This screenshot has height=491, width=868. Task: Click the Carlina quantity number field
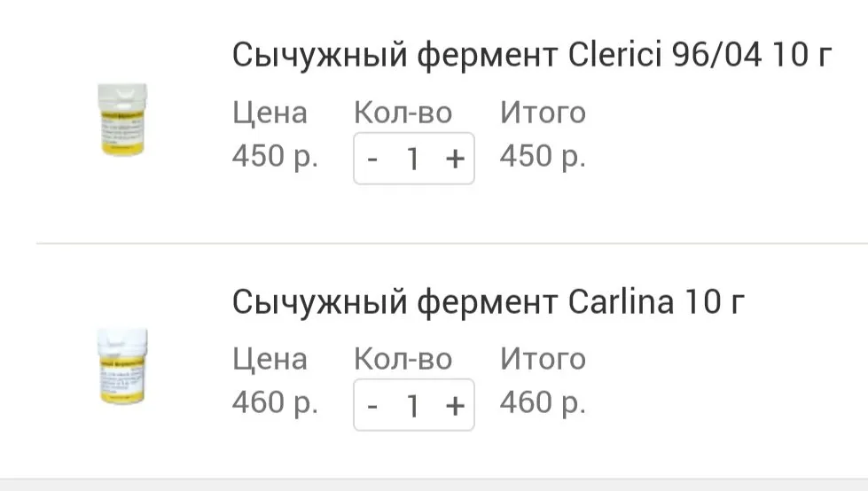(x=413, y=405)
